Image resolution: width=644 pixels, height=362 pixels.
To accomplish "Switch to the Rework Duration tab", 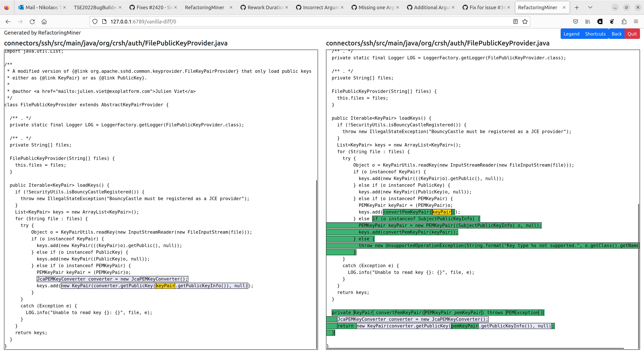I will 264,8.
